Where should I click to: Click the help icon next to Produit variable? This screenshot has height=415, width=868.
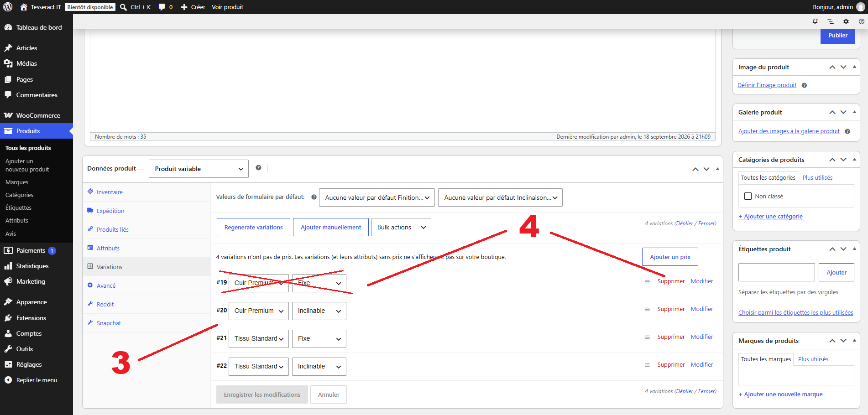coord(258,168)
